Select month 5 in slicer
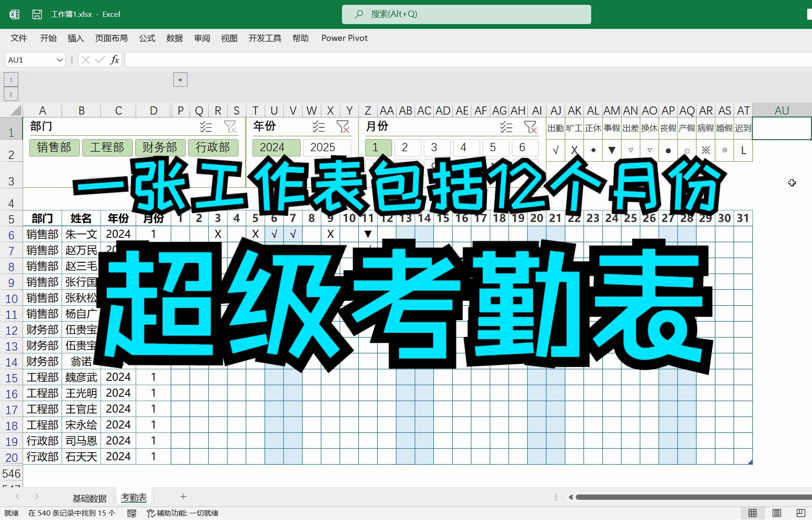This screenshot has height=520, width=812. coord(495,147)
